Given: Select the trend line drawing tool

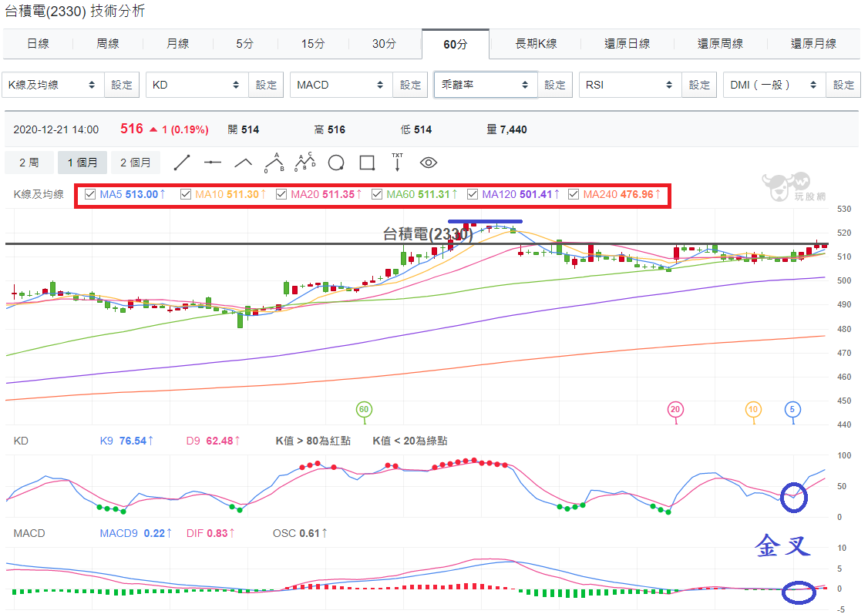Looking at the screenshot, I should click(182, 163).
